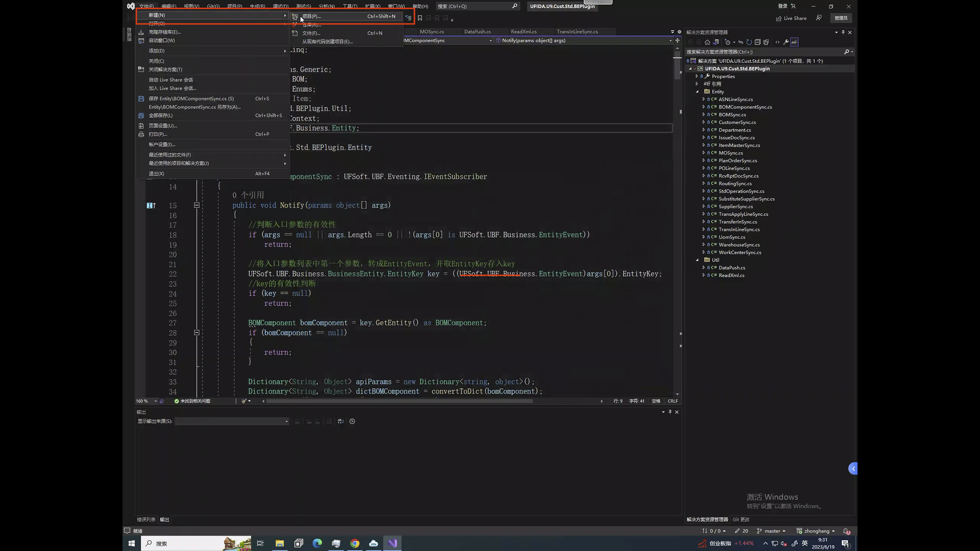Expand the Properties node in project
The image size is (980, 551).
pos(697,77)
